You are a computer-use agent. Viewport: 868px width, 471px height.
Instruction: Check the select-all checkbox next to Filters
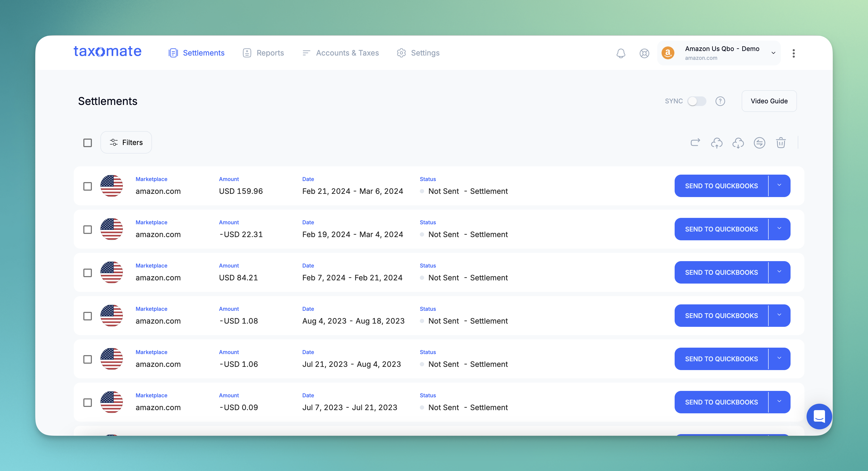tap(88, 143)
